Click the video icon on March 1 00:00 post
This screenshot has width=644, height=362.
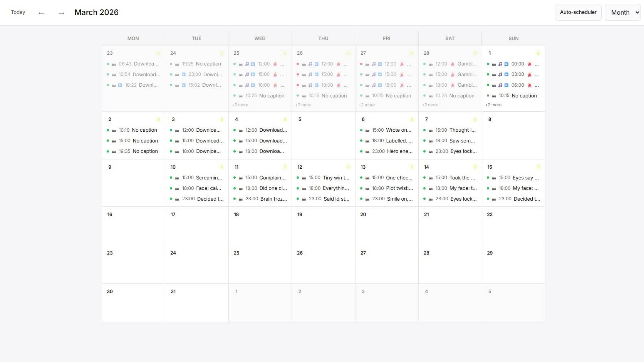(494, 64)
